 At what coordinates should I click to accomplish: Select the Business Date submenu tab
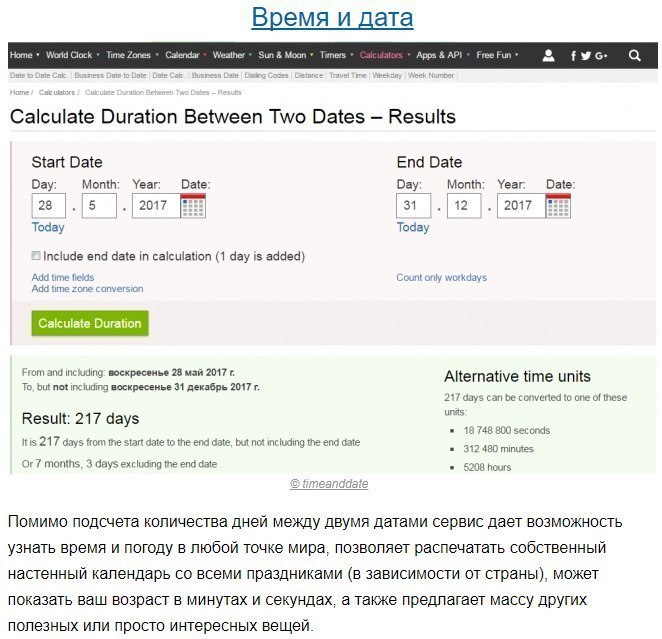[215, 76]
